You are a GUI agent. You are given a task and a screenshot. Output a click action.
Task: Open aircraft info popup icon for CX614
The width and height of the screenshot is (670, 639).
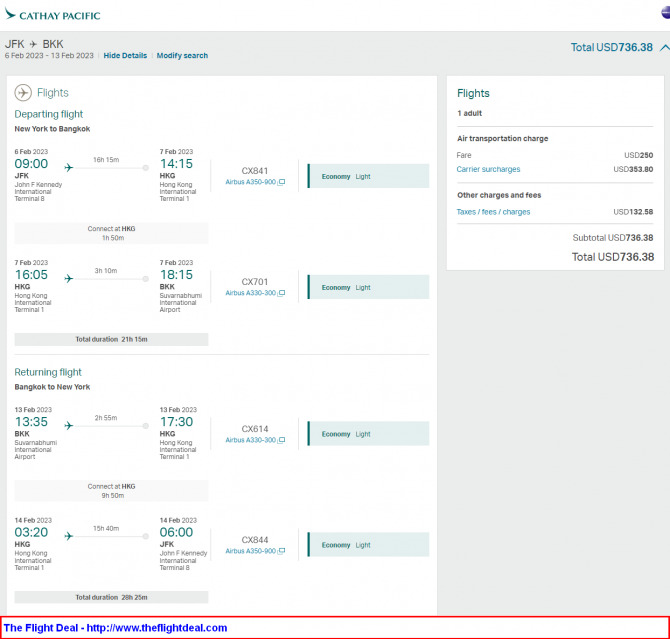[x=281, y=440]
